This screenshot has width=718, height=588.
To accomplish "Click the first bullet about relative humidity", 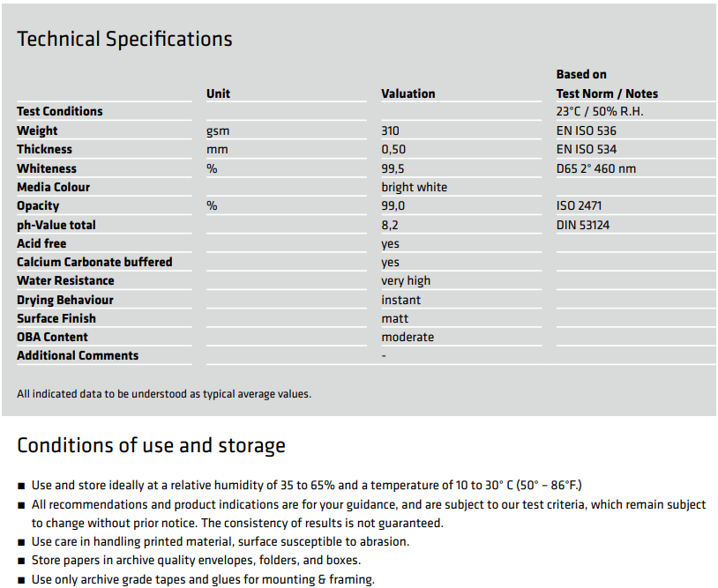I will 307,486.
